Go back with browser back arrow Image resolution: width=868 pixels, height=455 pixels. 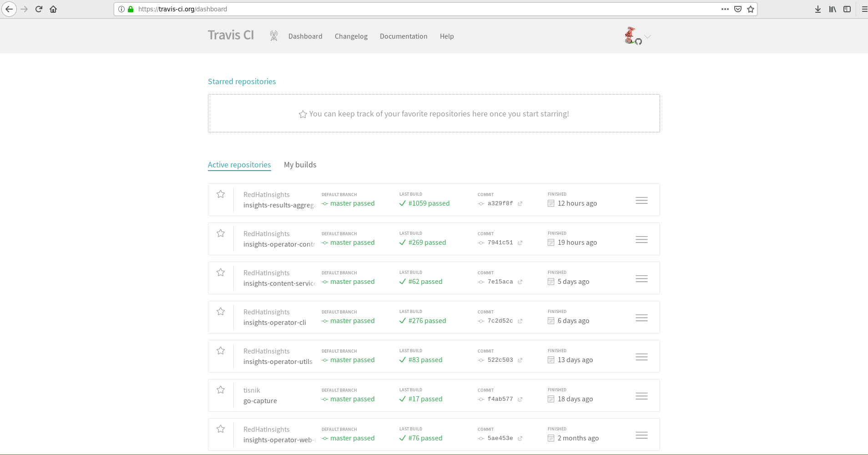click(9, 9)
